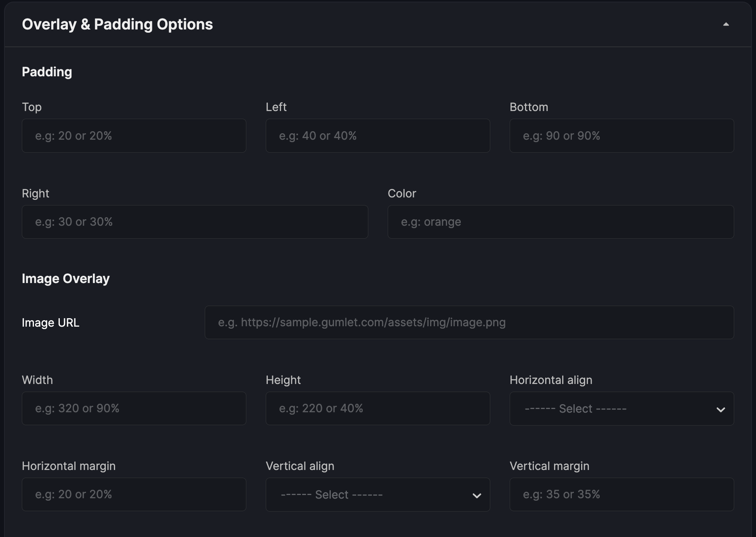
Task: Focus the Padding Color input field
Action: [x=561, y=222]
